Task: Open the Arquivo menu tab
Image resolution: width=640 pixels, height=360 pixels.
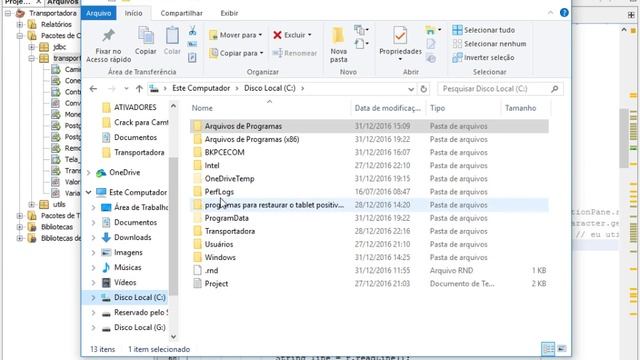Action: pyautogui.click(x=98, y=13)
